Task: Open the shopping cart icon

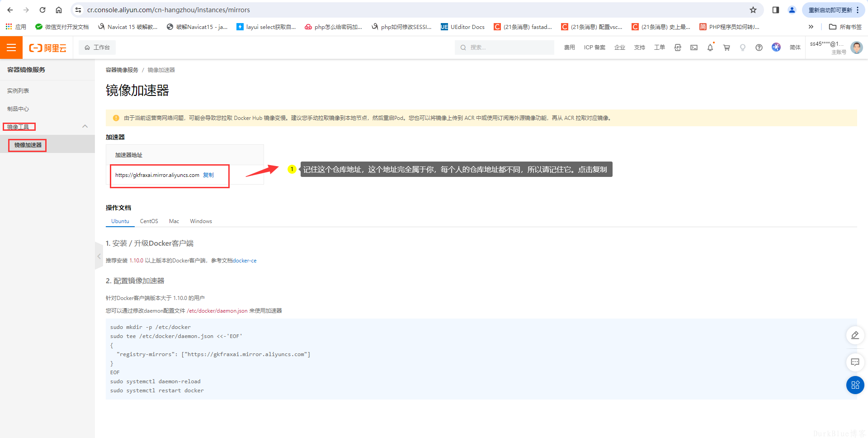Action: [x=726, y=48]
